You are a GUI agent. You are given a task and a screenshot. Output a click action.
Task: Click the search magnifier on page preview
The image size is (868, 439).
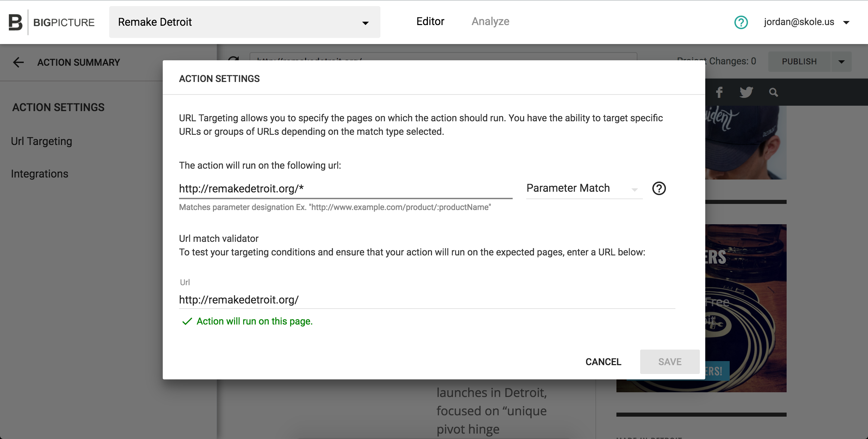pos(773,92)
